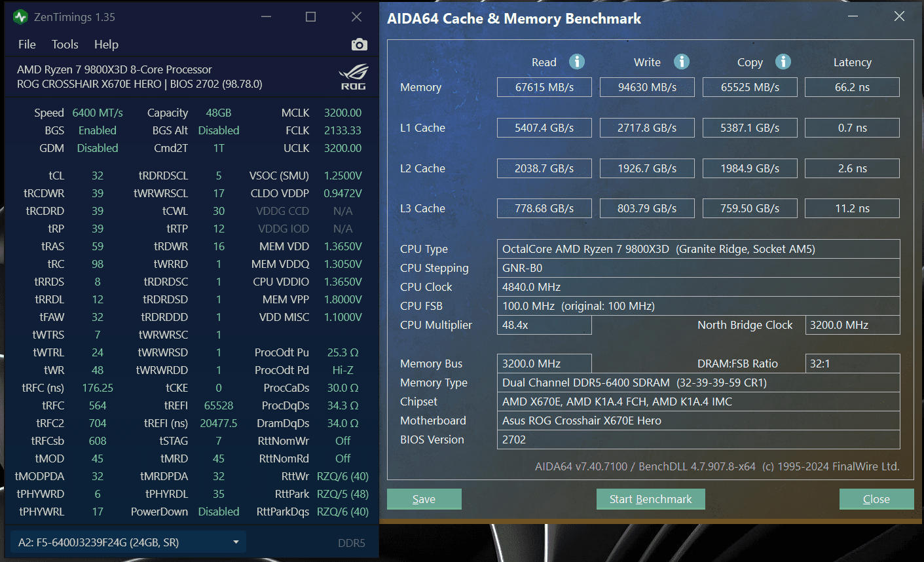Click Start Benchmark button

650,499
